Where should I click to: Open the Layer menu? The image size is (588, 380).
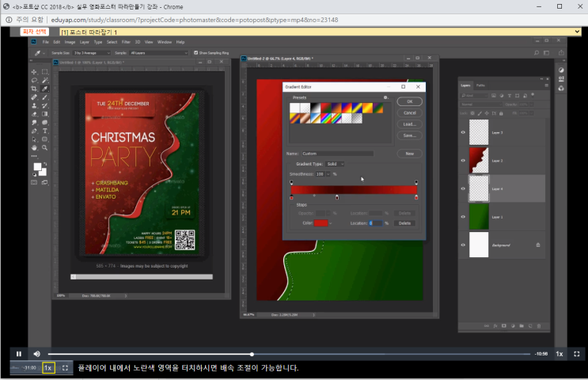85,42
